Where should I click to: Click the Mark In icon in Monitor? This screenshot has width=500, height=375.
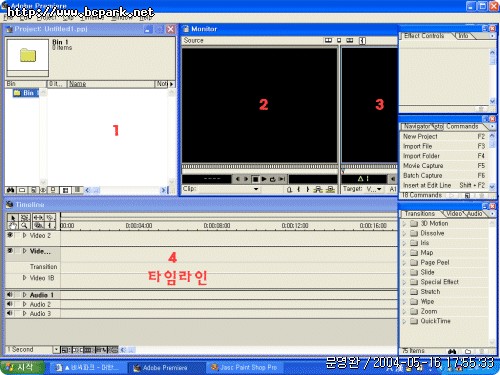299,189
